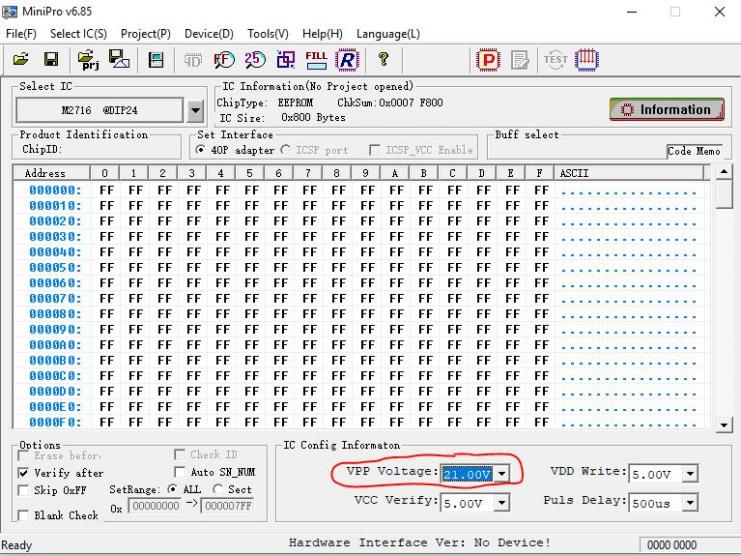Open the Select IC chip dropdown arrow
This screenshot has height=556, width=741.
(x=195, y=110)
